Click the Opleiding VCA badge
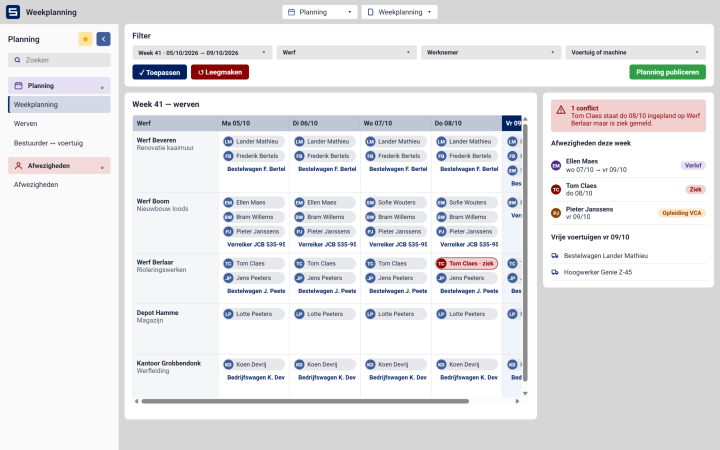Viewport: 720px width, 450px height. [681, 213]
